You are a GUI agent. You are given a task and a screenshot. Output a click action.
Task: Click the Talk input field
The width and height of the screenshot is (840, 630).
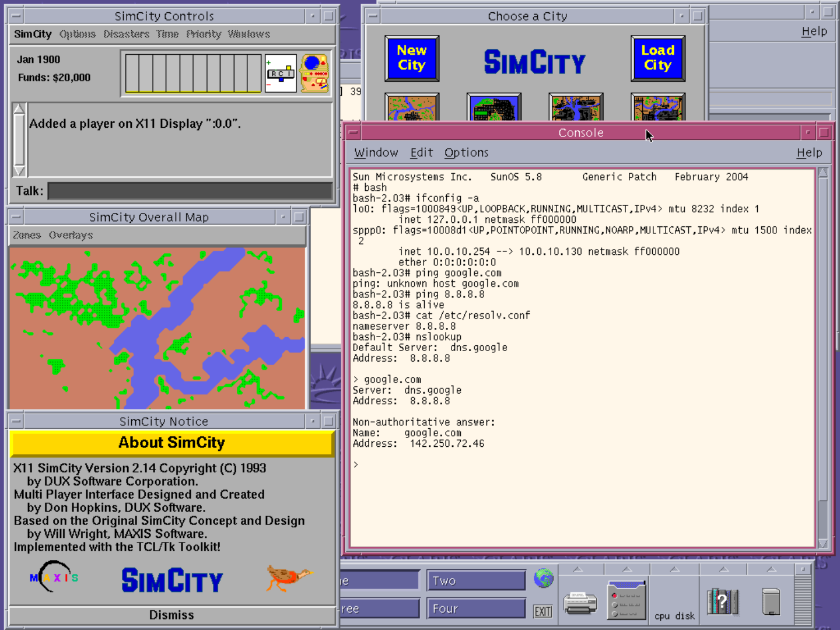point(190,191)
